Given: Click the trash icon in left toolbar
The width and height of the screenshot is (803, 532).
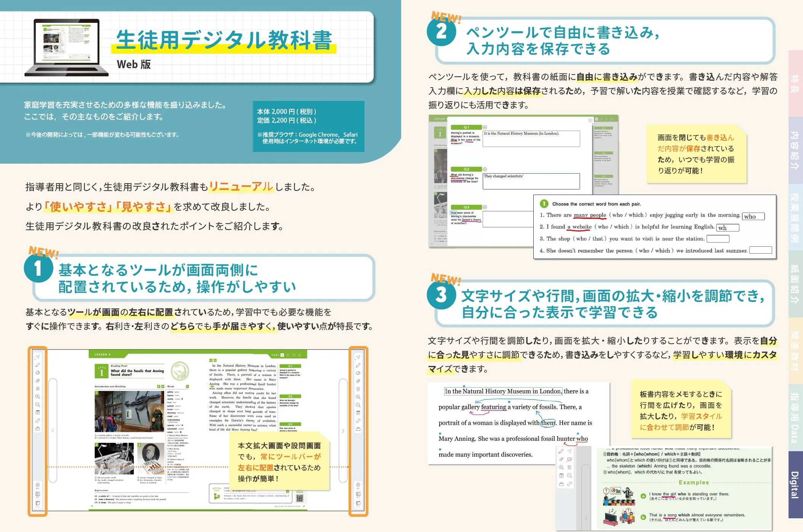Looking at the screenshot, I should (x=38, y=388).
